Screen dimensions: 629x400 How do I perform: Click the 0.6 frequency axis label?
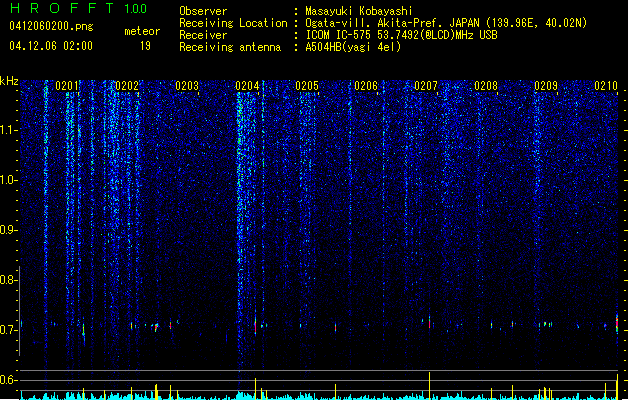click(x=8, y=380)
